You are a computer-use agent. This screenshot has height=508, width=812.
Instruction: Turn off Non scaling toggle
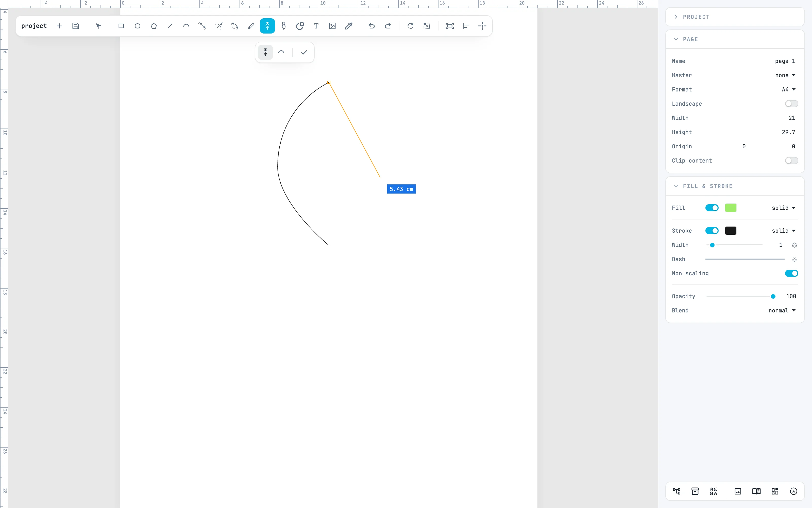(791, 274)
